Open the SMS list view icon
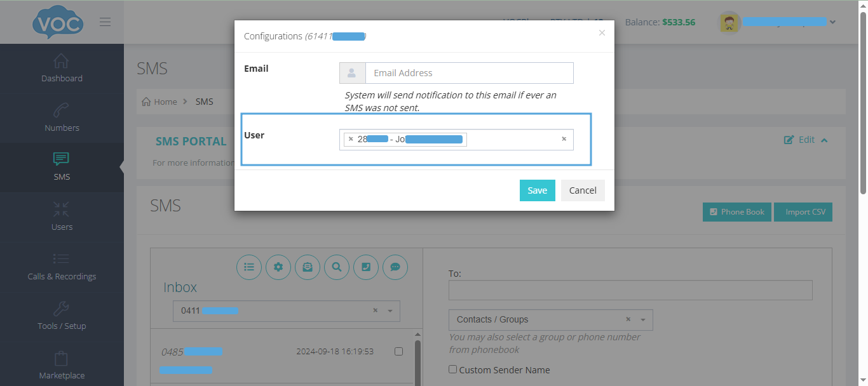 (249, 267)
